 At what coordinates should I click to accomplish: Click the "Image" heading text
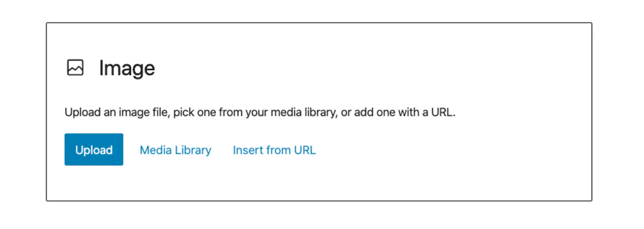pos(127,68)
